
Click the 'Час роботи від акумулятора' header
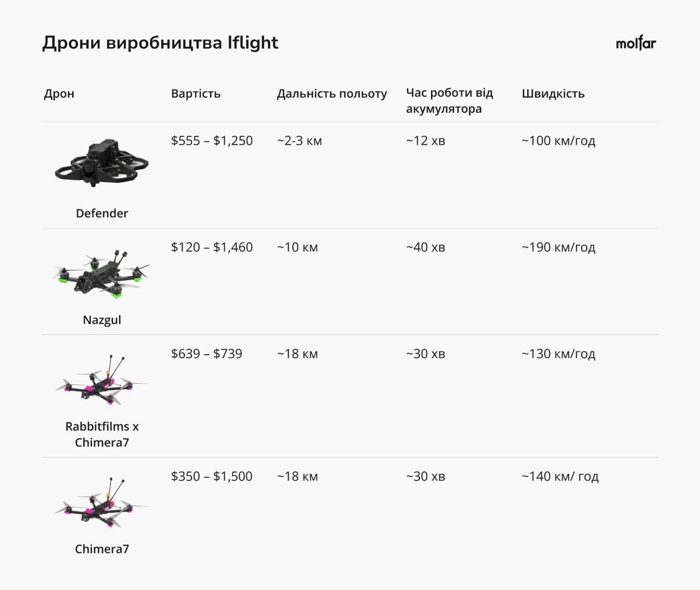[x=449, y=101]
